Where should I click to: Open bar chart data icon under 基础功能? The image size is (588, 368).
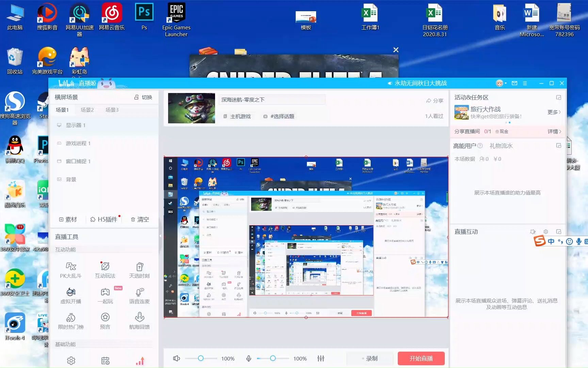pyautogui.click(x=140, y=361)
